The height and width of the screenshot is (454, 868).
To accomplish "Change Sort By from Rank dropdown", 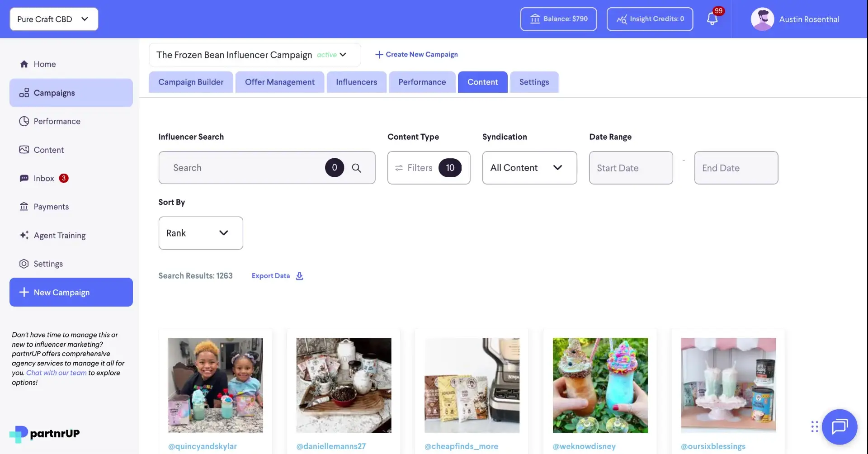I will point(200,233).
